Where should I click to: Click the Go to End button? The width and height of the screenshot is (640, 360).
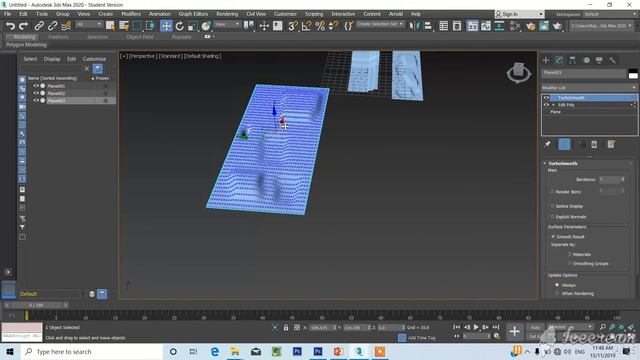pos(496,327)
